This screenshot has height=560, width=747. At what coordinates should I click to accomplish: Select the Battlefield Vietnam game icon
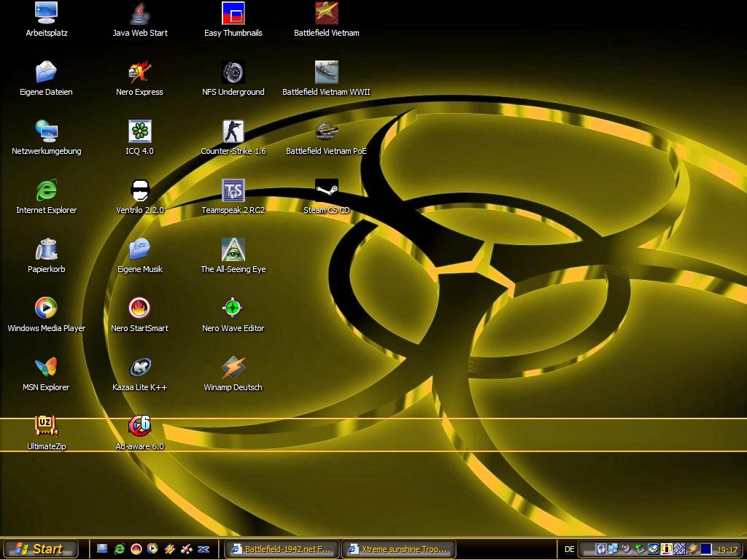point(326,20)
